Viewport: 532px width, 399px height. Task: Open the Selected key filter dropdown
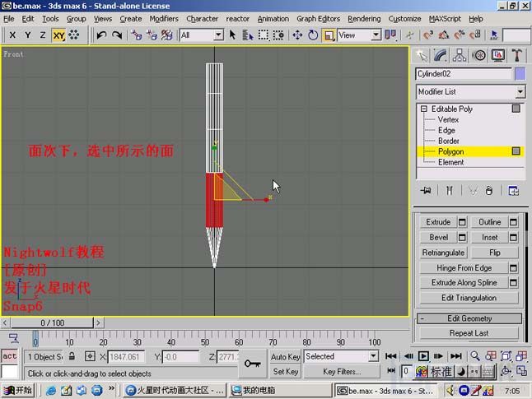373,356
